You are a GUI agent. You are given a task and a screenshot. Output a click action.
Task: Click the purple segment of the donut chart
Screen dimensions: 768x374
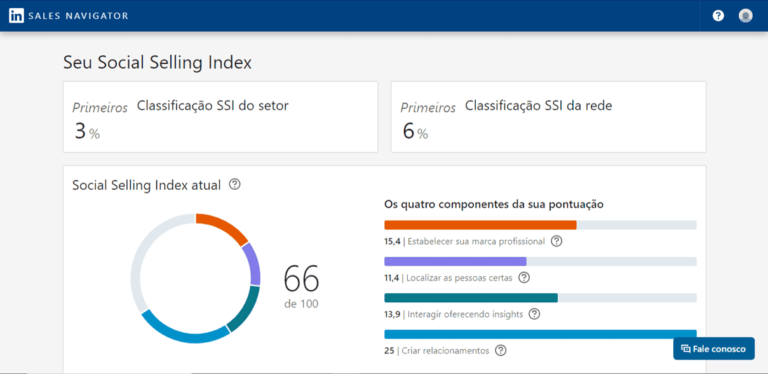(x=253, y=264)
